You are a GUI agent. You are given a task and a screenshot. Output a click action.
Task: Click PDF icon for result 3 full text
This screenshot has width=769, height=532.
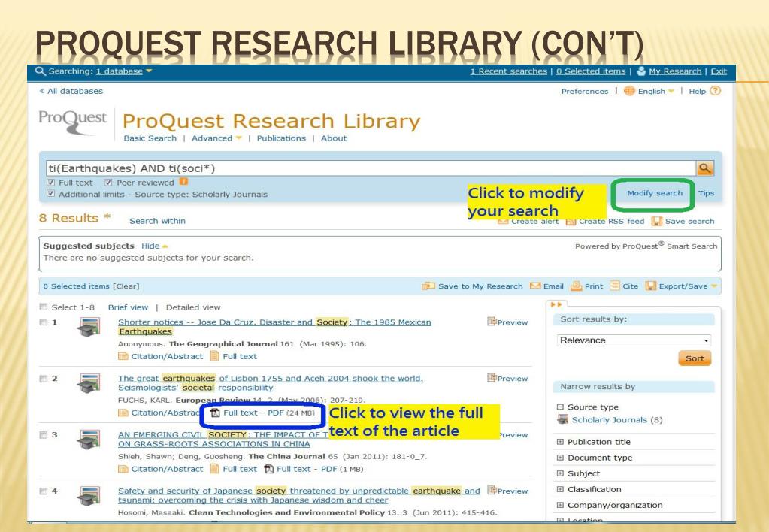(x=269, y=469)
